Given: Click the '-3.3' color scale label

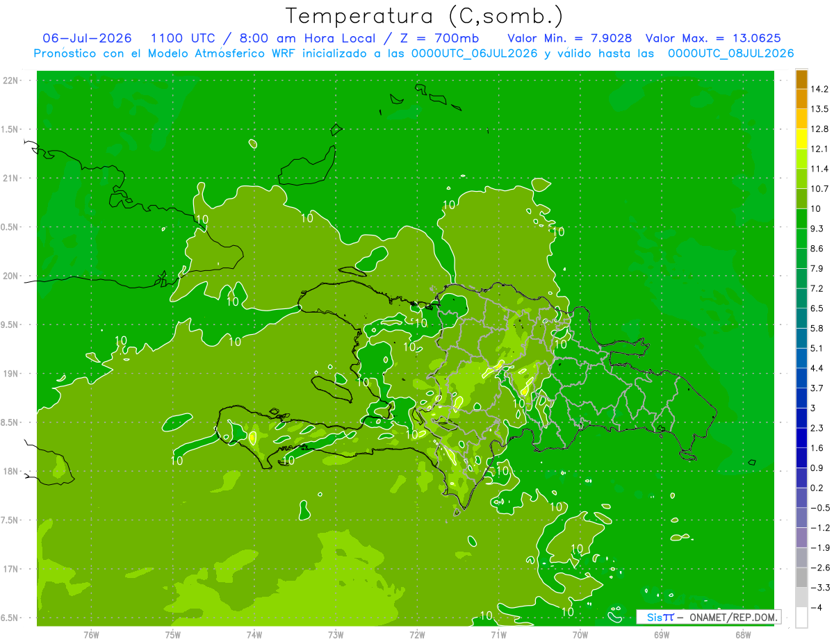Looking at the screenshot, I should click(819, 588).
